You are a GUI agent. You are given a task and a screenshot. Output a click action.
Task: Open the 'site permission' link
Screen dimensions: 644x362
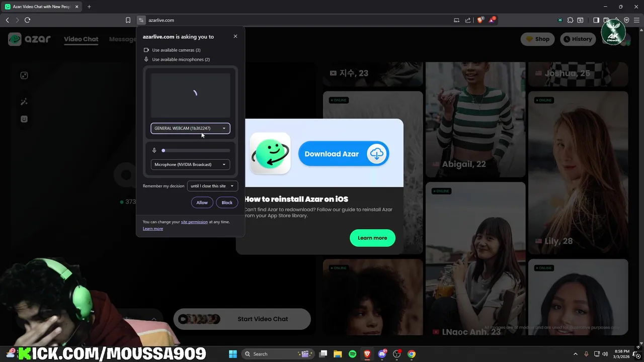tap(194, 222)
